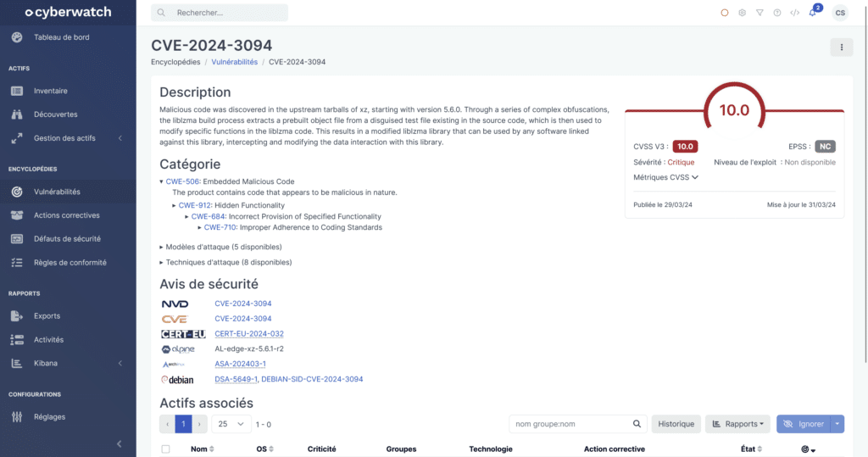Image resolution: width=868 pixels, height=457 pixels.
Task: Open the CWE-912 link
Action: (195, 205)
